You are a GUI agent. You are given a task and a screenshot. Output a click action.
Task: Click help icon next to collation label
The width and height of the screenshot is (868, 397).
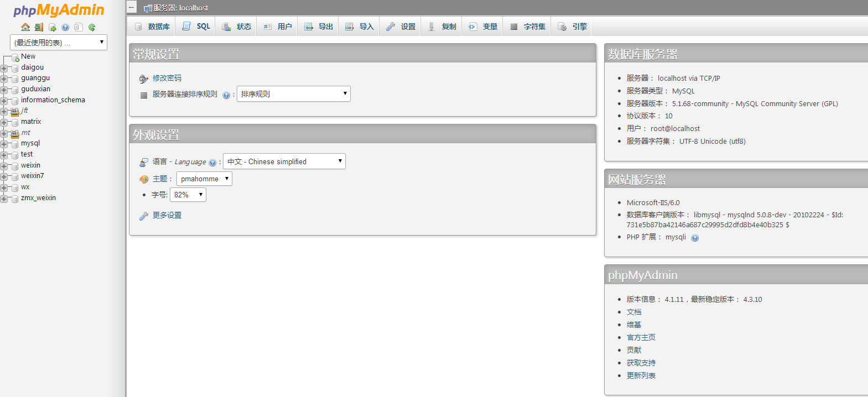(226, 95)
